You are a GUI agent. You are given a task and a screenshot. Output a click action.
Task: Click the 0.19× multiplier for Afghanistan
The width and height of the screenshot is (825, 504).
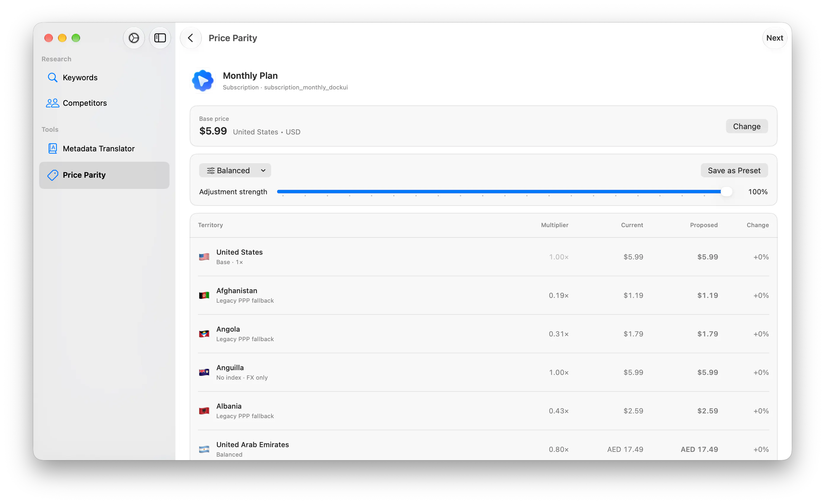click(x=559, y=295)
